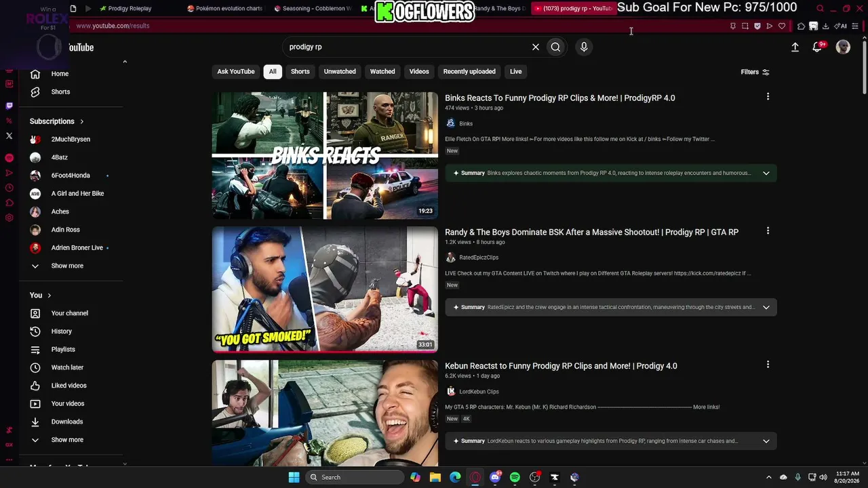Open the Binks channel avatar

pos(450,123)
